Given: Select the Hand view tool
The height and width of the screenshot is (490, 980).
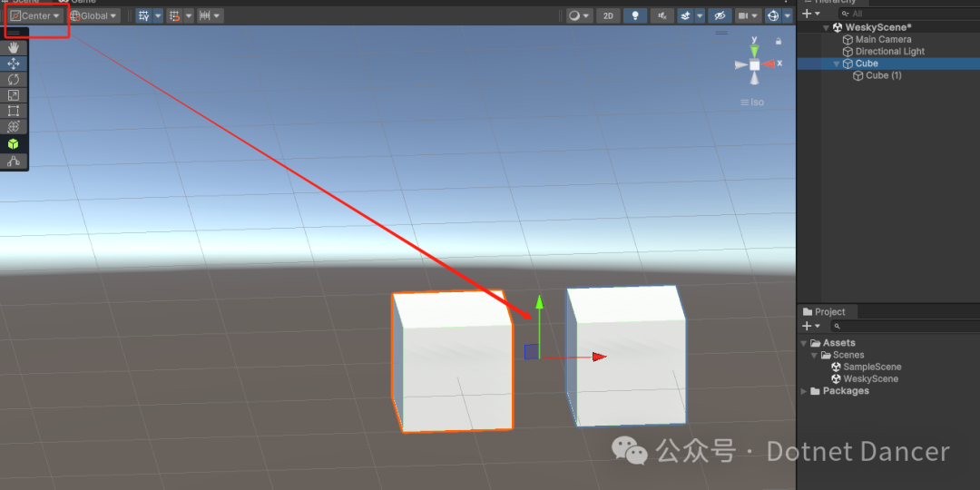Looking at the screenshot, I should click(13, 47).
